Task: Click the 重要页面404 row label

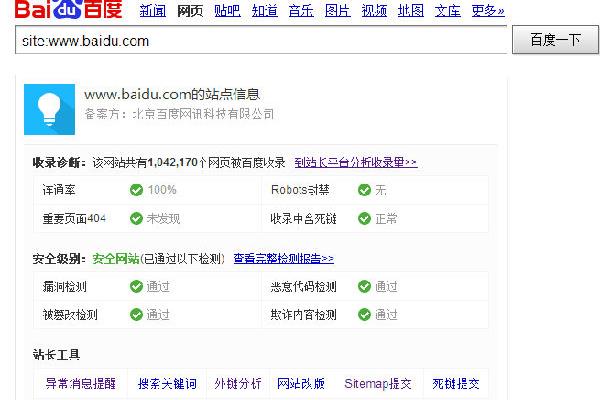Action: pos(74,219)
